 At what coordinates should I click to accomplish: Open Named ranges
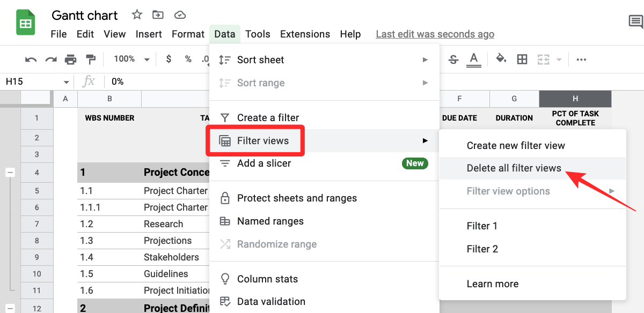coord(324,221)
